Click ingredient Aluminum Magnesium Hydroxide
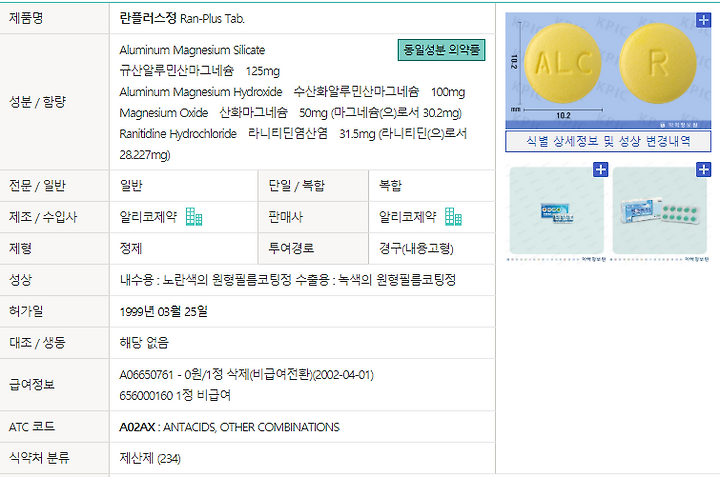Screen dimensions: 720x477 (201, 92)
